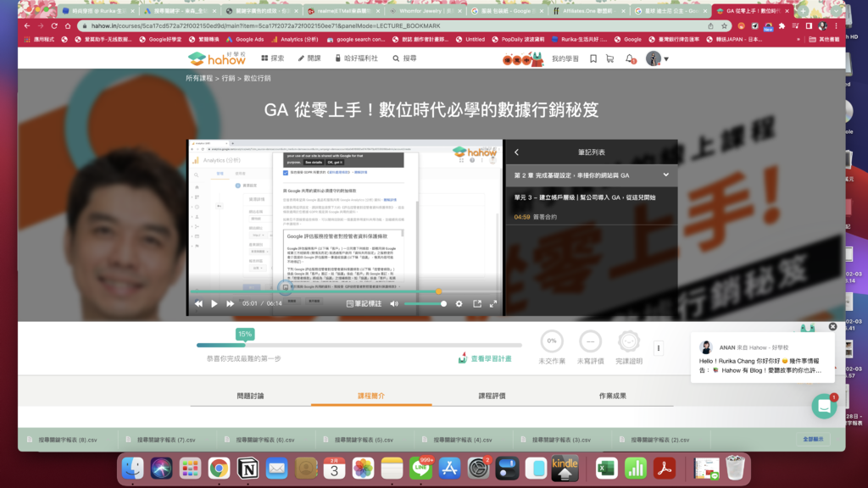Screen dimensions: 868x488
Task: Mute the video speaker icon
Action: (x=394, y=303)
